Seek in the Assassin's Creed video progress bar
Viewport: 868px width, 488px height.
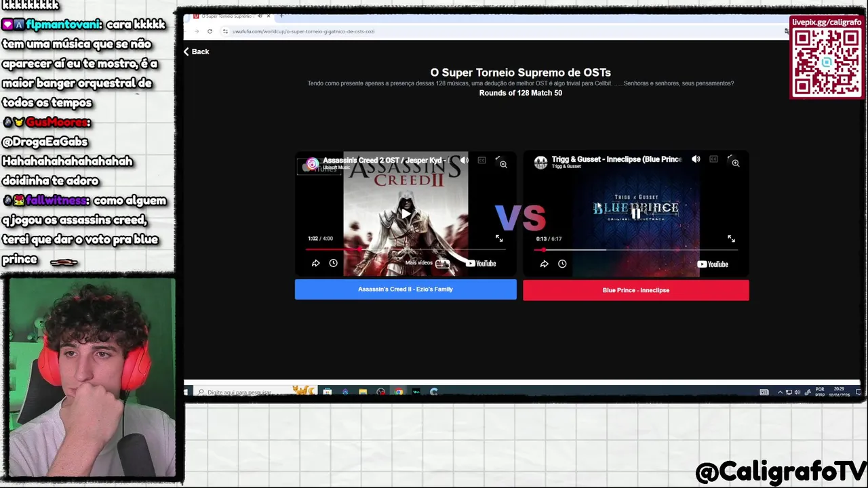click(x=406, y=250)
